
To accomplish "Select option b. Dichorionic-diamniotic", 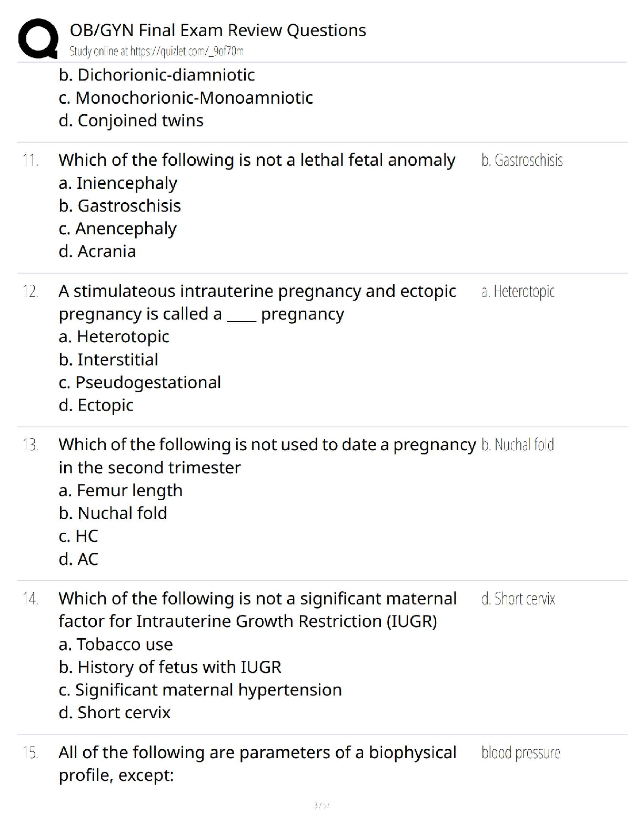I will click(157, 75).
